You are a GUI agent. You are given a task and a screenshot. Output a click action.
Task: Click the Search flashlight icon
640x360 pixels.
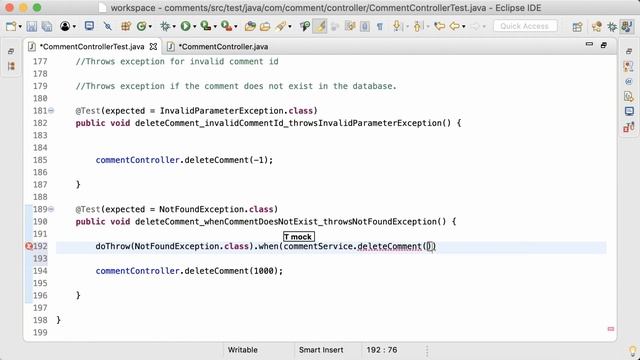pyautogui.click(x=281, y=27)
